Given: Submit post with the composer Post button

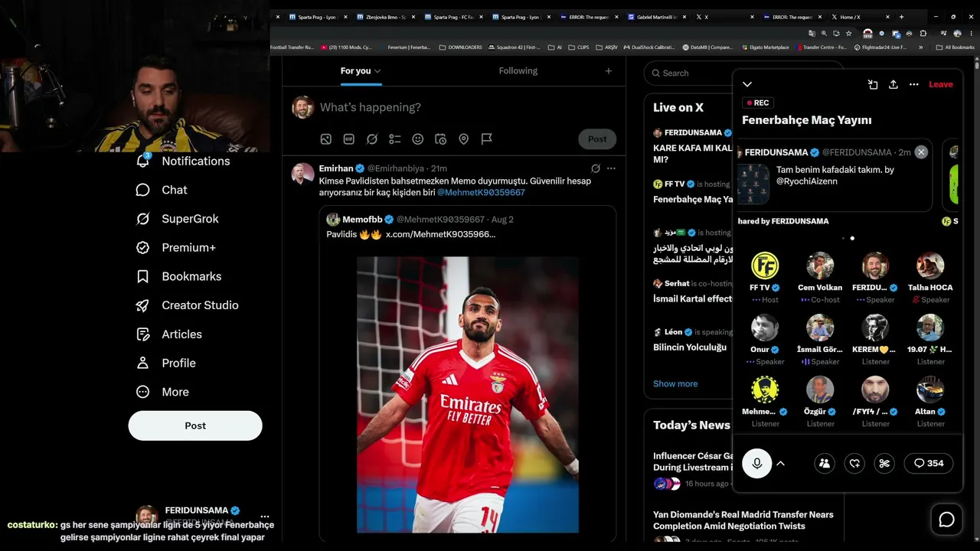Looking at the screenshot, I should click(x=597, y=139).
